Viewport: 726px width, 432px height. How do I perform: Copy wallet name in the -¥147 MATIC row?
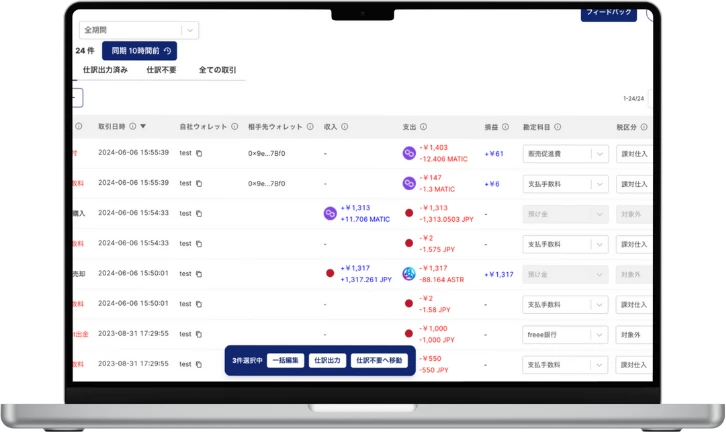[199, 183]
